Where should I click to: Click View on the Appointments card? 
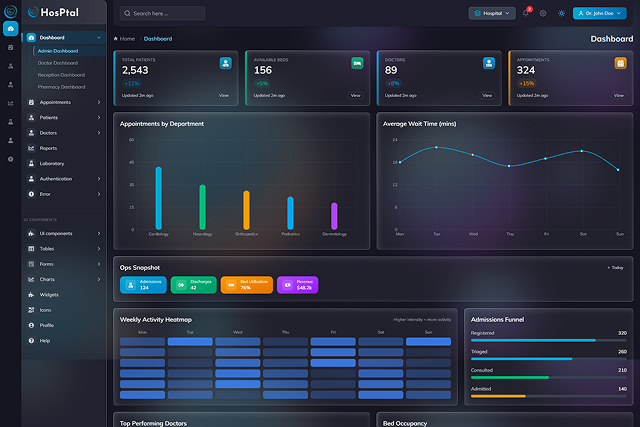click(619, 96)
